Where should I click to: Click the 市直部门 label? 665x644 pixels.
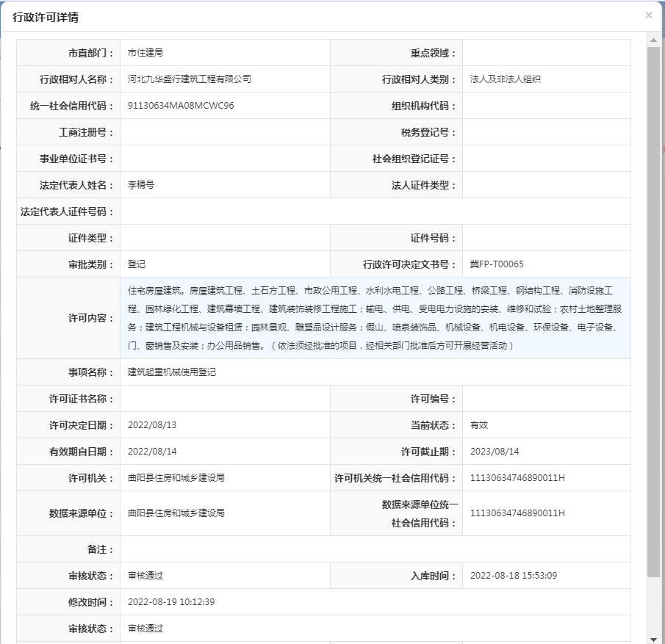coord(91,53)
